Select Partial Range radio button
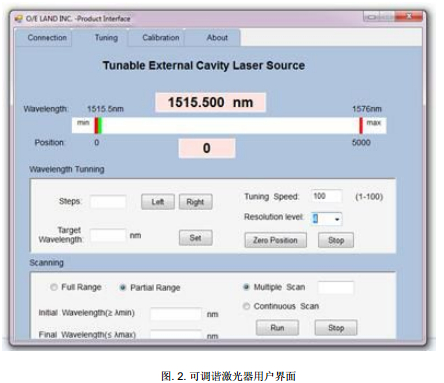Viewport: 444px width, 383px height. (123, 287)
